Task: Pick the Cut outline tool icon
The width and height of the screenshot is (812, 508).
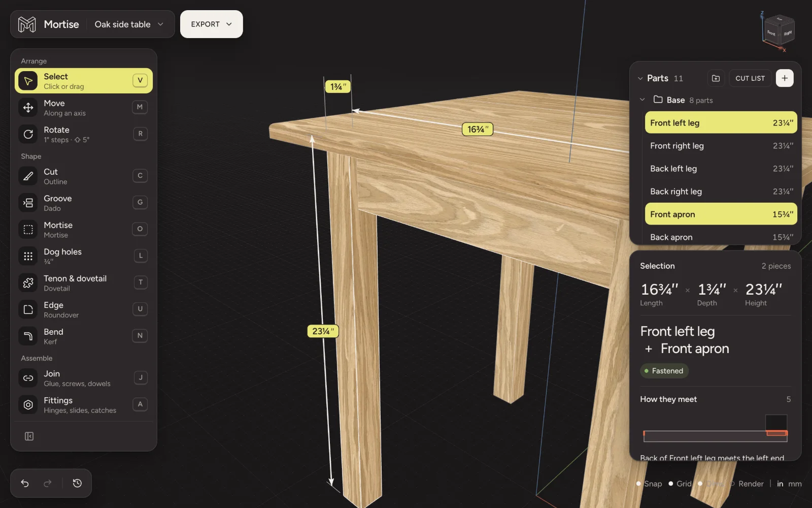Action: coord(28,176)
